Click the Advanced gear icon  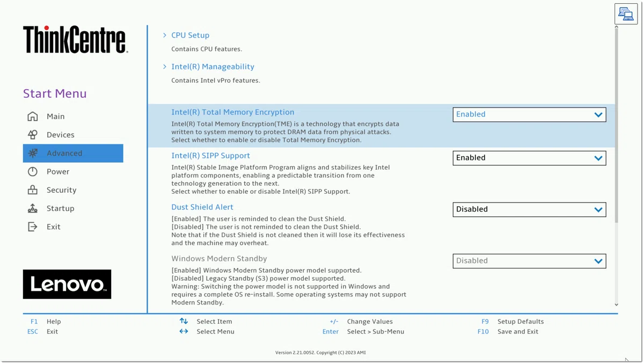(x=33, y=153)
